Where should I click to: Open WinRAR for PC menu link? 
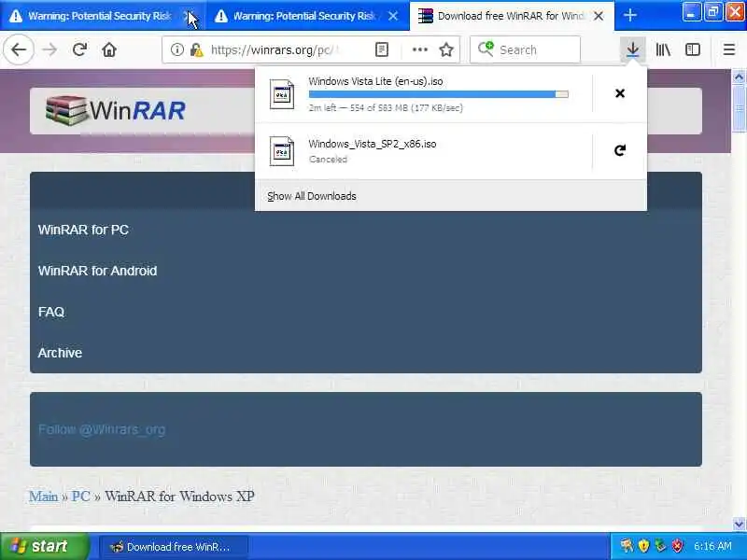(x=83, y=230)
